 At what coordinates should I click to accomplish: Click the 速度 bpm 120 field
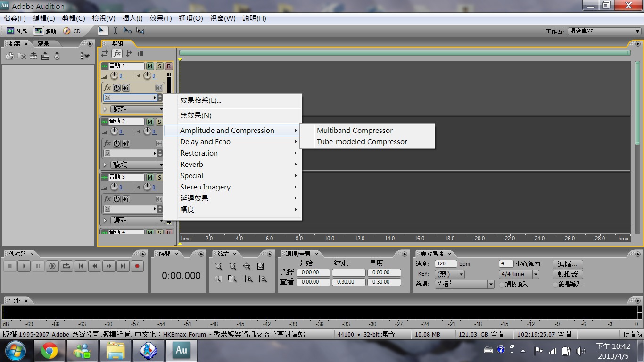(x=446, y=264)
